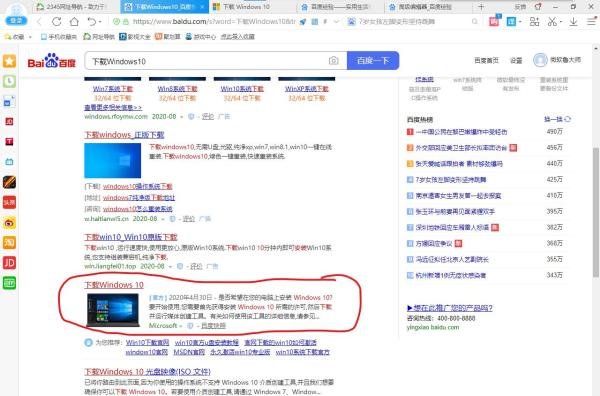
Task: Open the 下载win10_Win10原版下载 result link
Action: pyautogui.click(x=131, y=237)
